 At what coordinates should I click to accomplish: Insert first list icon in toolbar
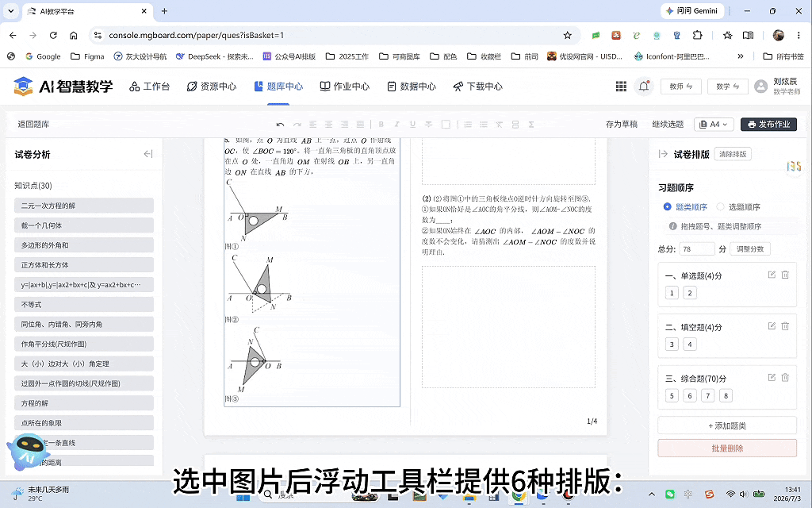[468, 125]
